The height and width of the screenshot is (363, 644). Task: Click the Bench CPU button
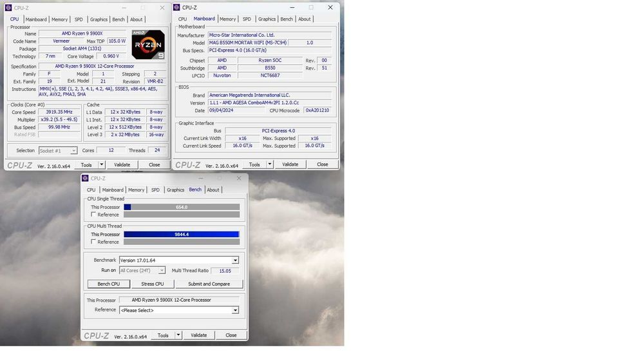coord(108,284)
